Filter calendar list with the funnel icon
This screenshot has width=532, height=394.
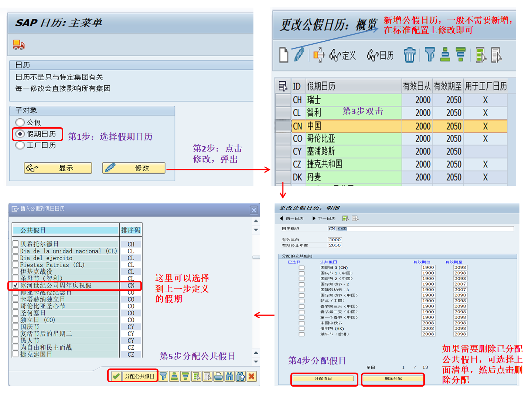click(430, 55)
